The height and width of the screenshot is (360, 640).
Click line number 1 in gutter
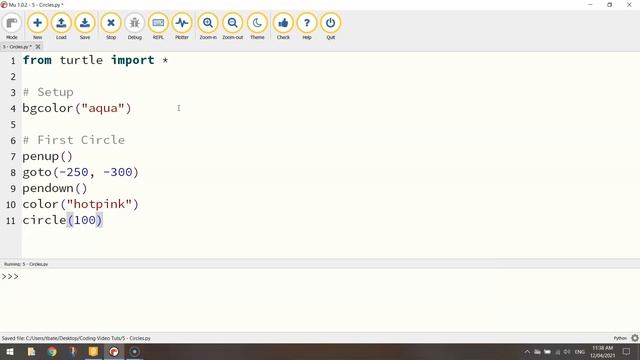pos(13,61)
